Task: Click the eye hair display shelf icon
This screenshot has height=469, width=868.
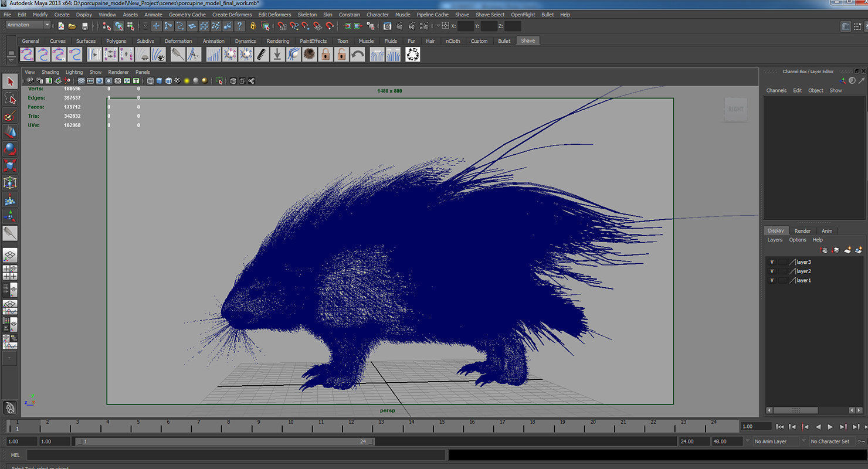Action: pyautogui.click(x=158, y=55)
